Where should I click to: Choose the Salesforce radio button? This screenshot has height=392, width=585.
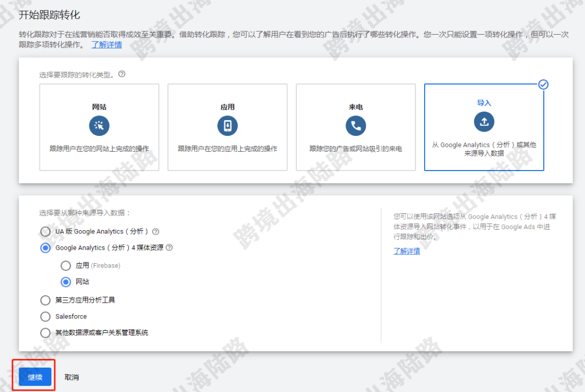pos(45,317)
